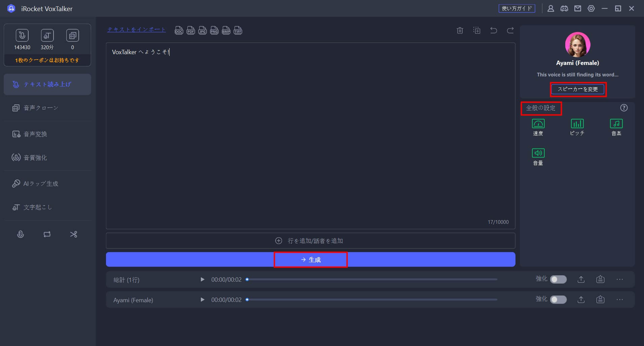
Task: Open more options for the 総計 row
Action: 620,279
